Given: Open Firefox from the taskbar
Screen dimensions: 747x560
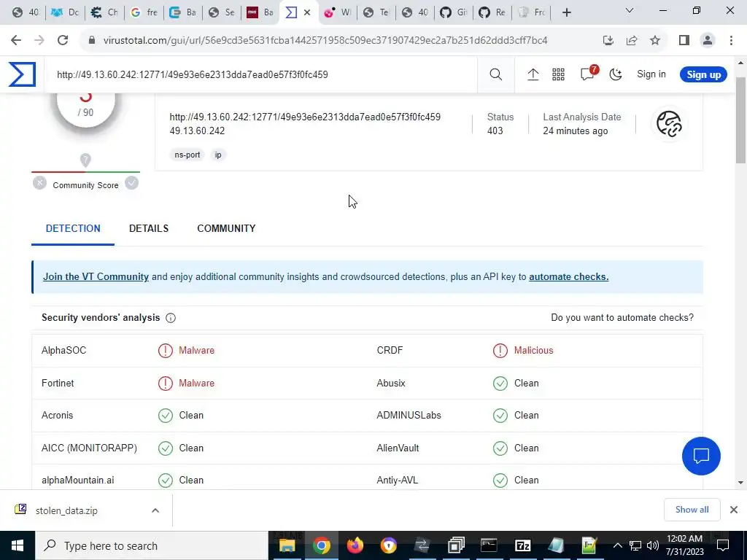Looking at the screenshot, I should 355,545.
